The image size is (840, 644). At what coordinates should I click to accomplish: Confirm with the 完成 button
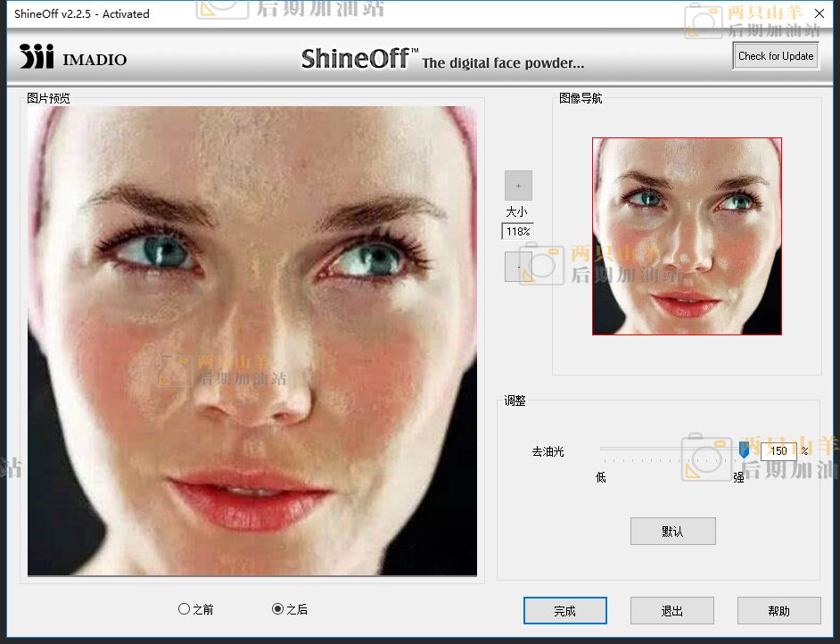564,611
